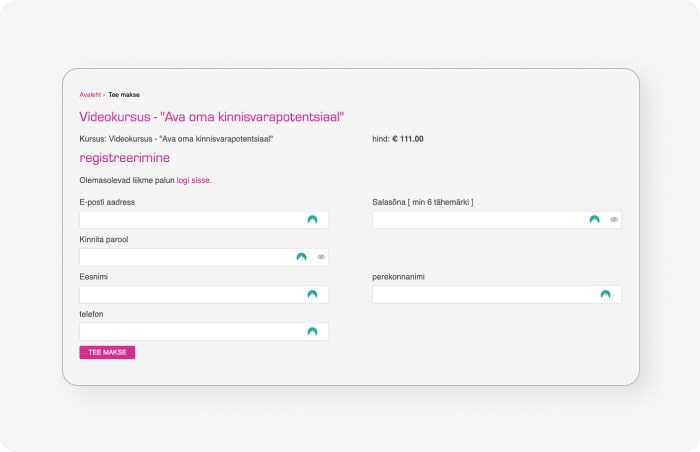Focus the perekonnanimi input field

483,294
